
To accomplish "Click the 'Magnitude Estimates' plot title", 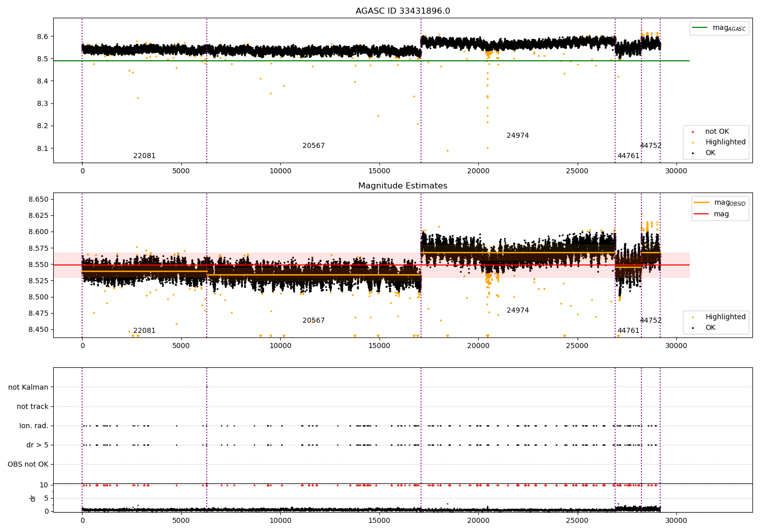I will pyautogui.click(x=403, y=186).
